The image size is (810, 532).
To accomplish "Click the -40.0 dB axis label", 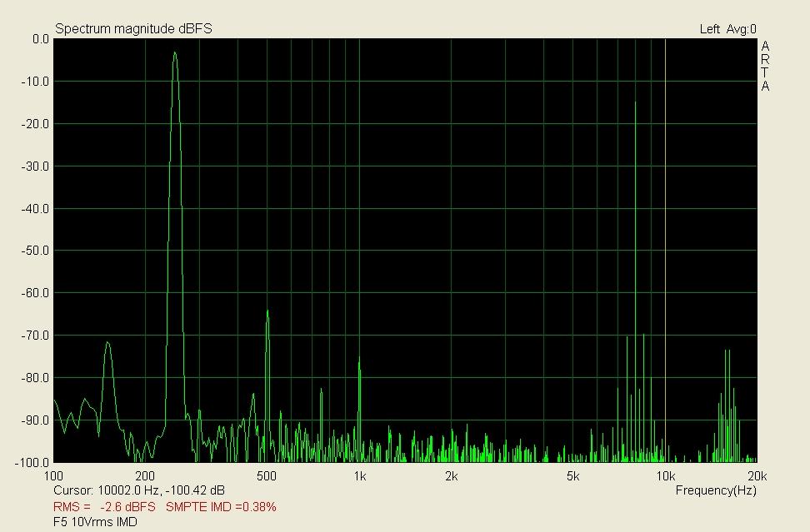I will click(x=35, y=209).
